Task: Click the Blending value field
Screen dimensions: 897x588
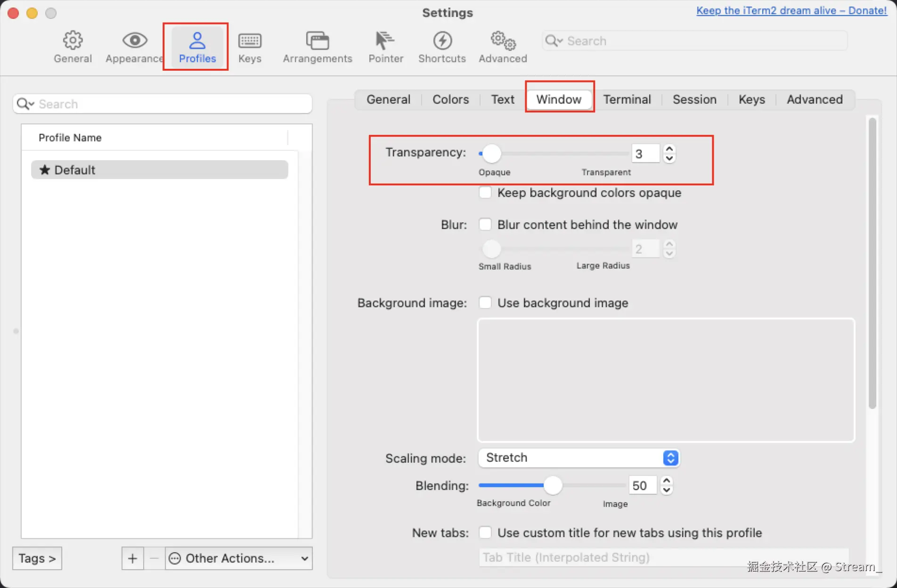Action: pyautogui.click(x=643, y=485)
